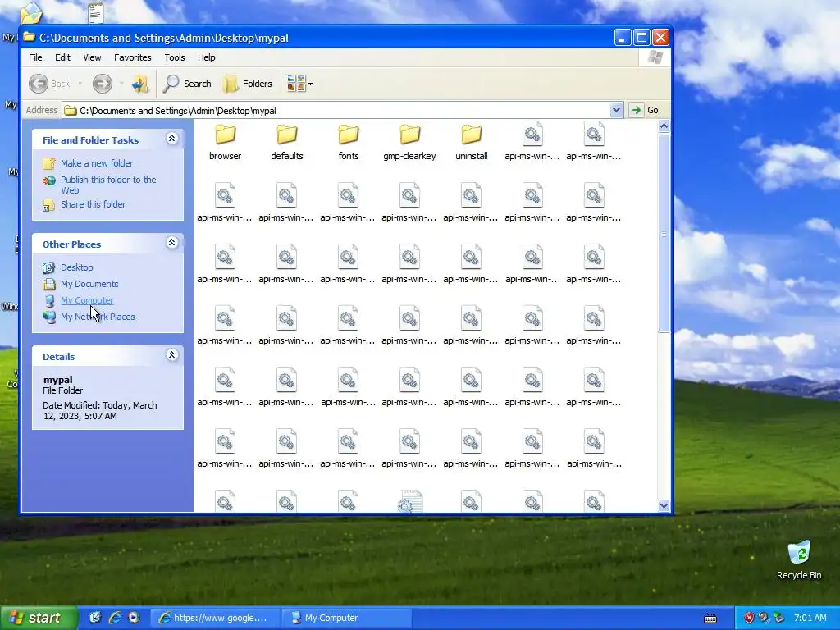Click the Start button
This screenshot has height=630, width=840.
[x=39, y=618]
